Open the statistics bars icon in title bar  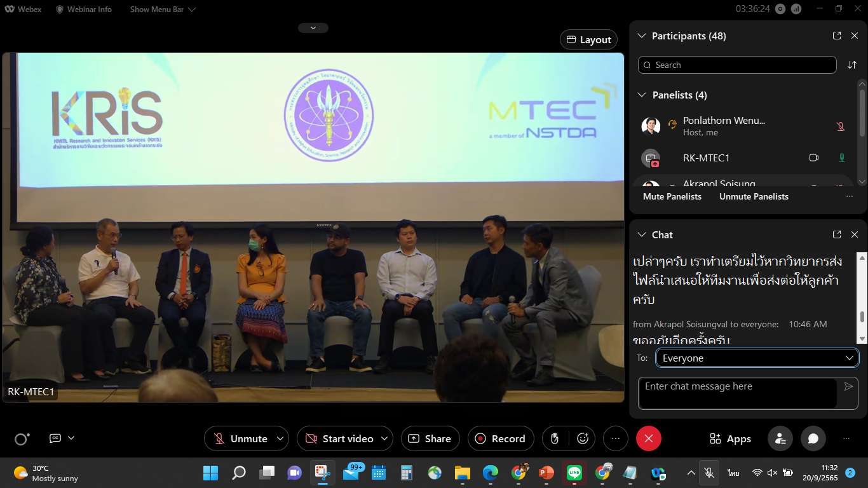click(x=796, y=9)
